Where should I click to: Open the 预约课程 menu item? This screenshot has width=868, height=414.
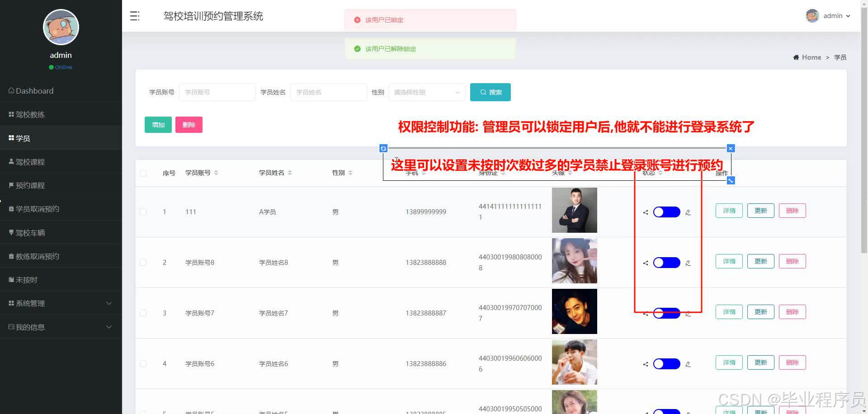(61, 185)
